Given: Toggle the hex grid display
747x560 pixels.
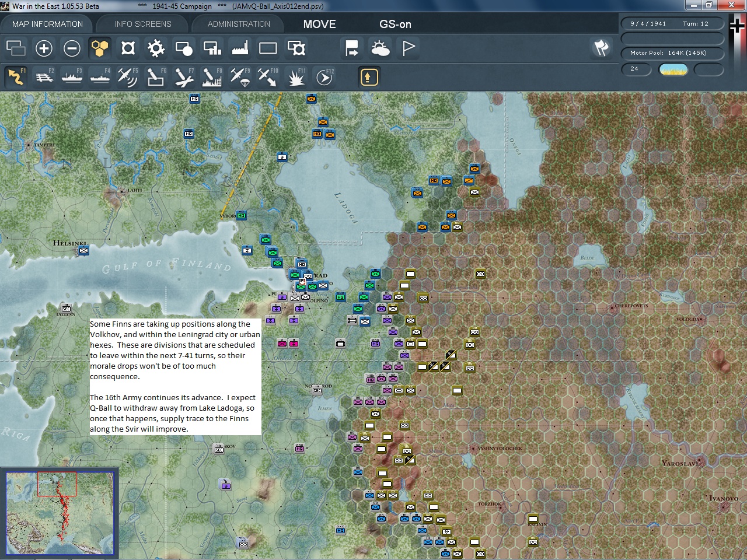Looking at the screenshot, I should [x=100, y=48].
